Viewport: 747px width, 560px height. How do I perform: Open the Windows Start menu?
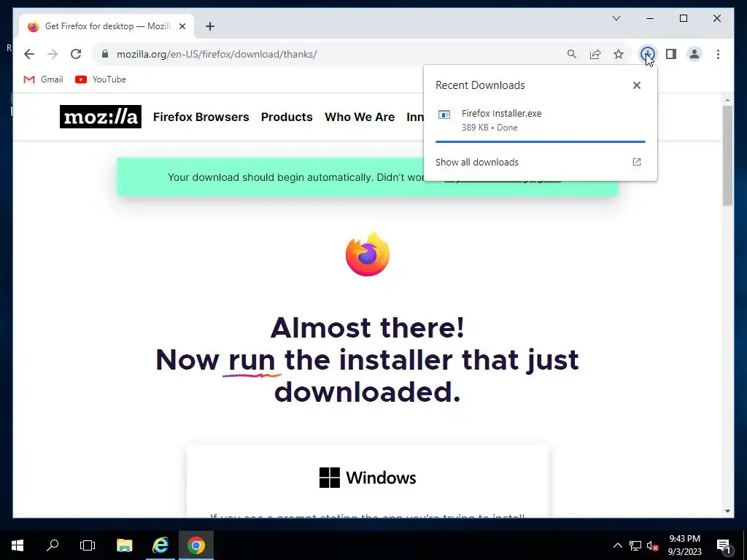18,545
